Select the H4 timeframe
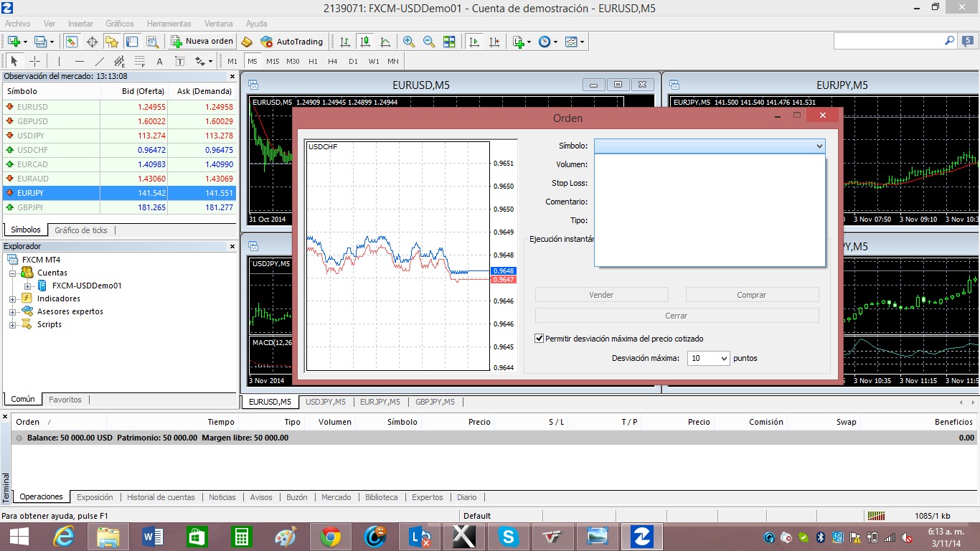980x551 pixels. (x=333, y=61)
